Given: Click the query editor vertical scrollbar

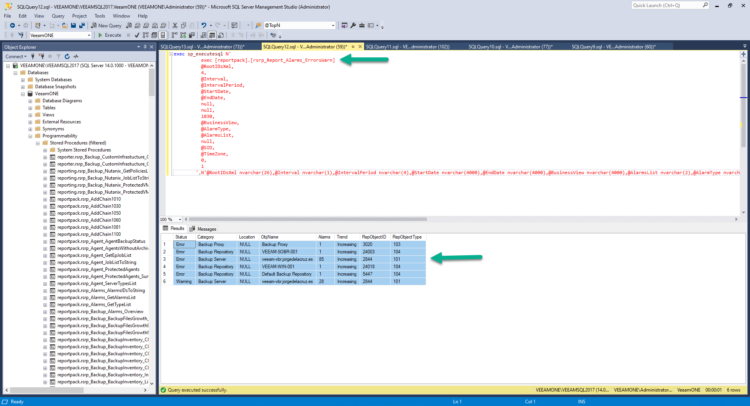Looking at the screenshot, I should pyautogui.click(x=745, y=130).
